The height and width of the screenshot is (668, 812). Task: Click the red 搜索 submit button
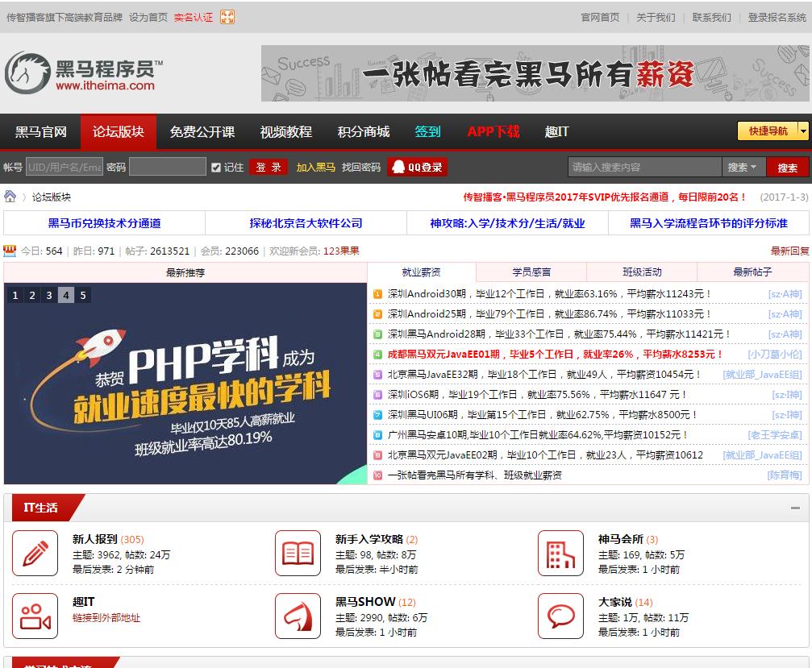tap(787, 168)
